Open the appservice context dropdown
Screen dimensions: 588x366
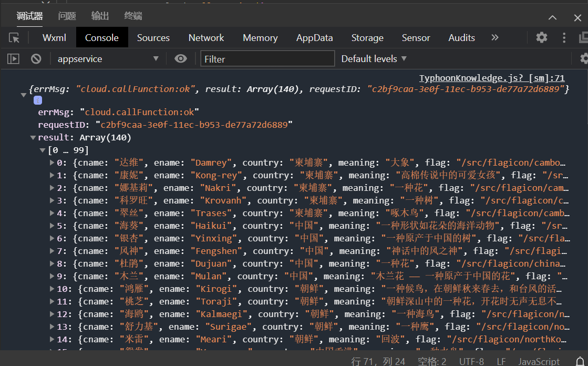[x=108, y=59]
